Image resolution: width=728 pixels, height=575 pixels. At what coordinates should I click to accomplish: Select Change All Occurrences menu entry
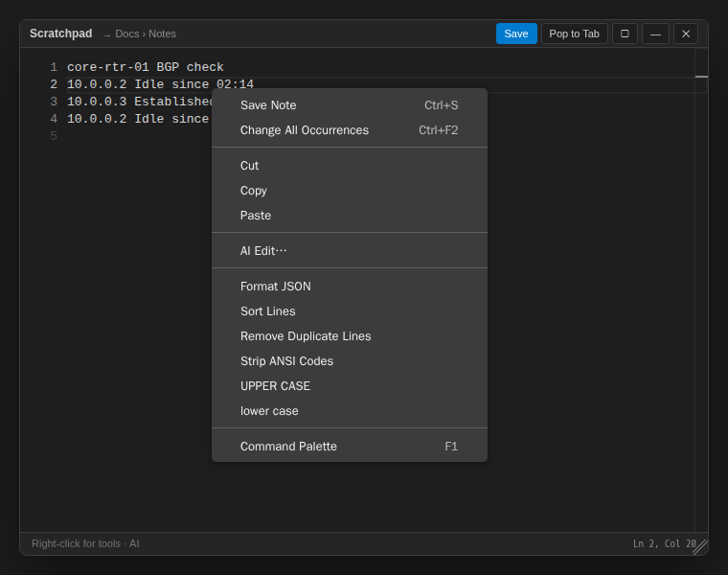(x=349, y=130)
